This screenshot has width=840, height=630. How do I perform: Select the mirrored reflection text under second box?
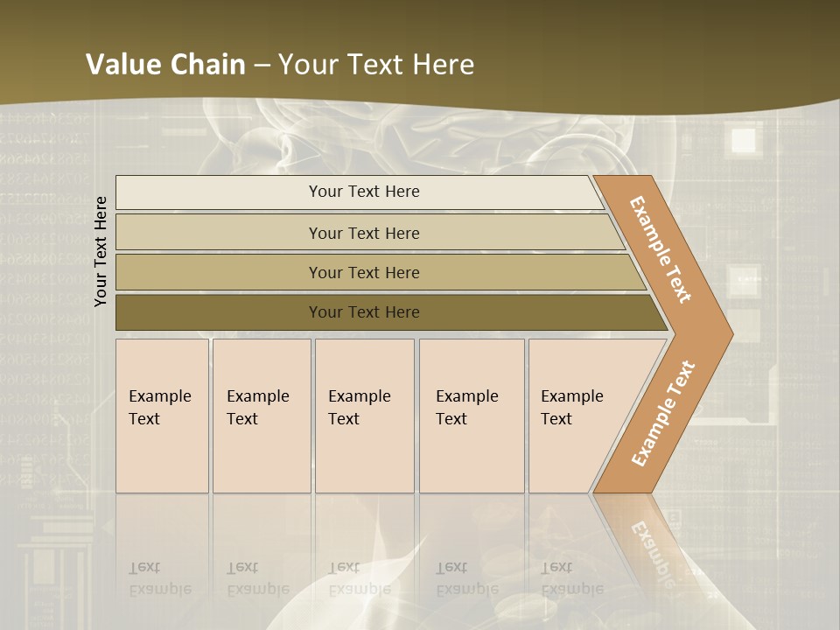tap(257, 579)
